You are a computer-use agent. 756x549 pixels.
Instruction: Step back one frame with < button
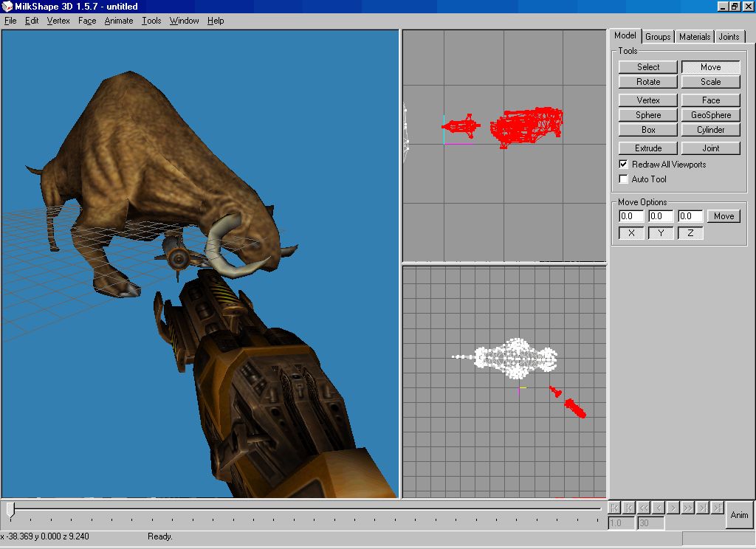[x=659, y=508]
